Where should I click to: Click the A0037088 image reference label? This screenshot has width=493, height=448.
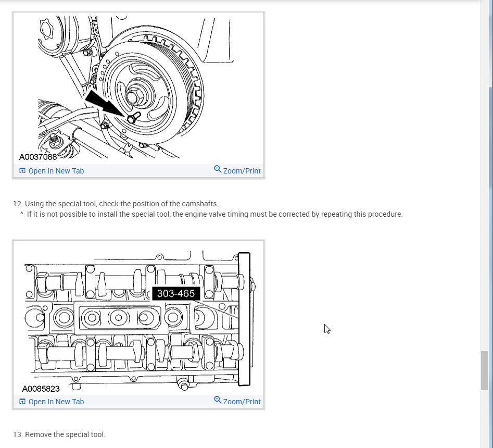tap(38, 157)
